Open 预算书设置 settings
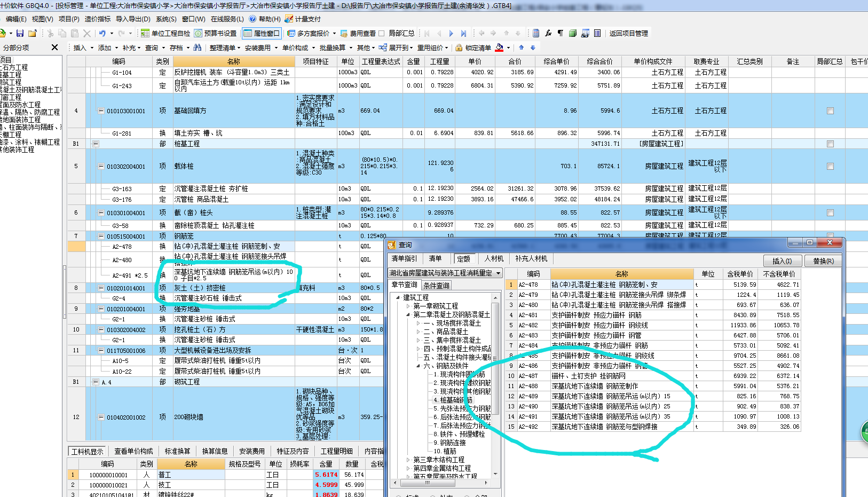The height and width of the screenshot is (497, 868). tap(215, 33)
